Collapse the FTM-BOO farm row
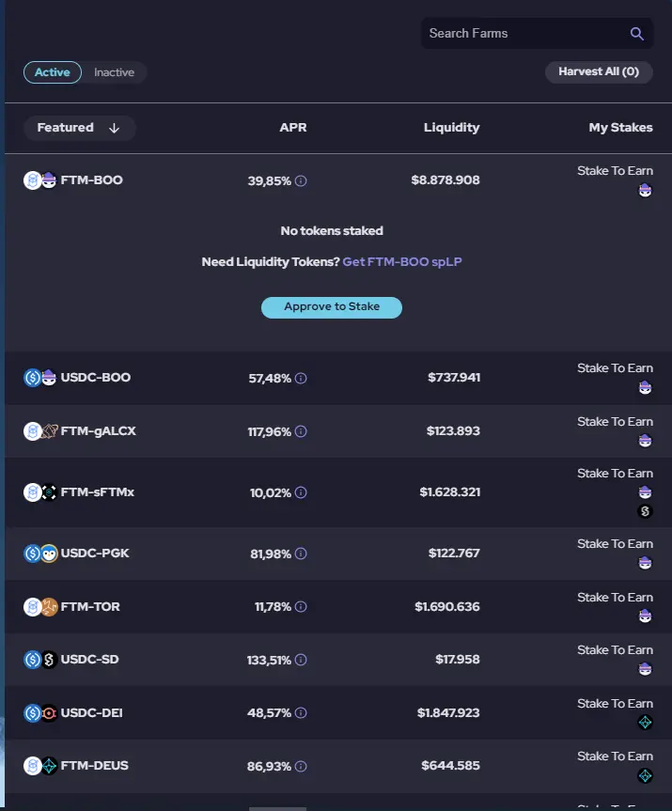Image resolution: width=672 pixels, height=811 pixels. coord(338,180)
